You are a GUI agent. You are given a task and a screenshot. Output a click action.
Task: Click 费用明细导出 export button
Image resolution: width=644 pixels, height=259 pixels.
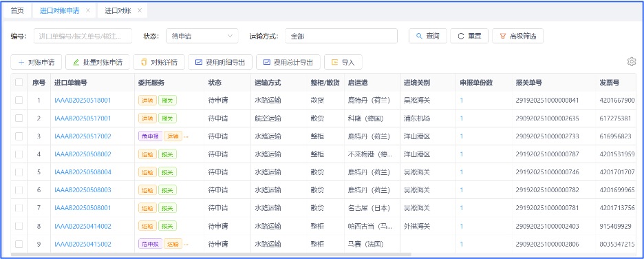220,63
